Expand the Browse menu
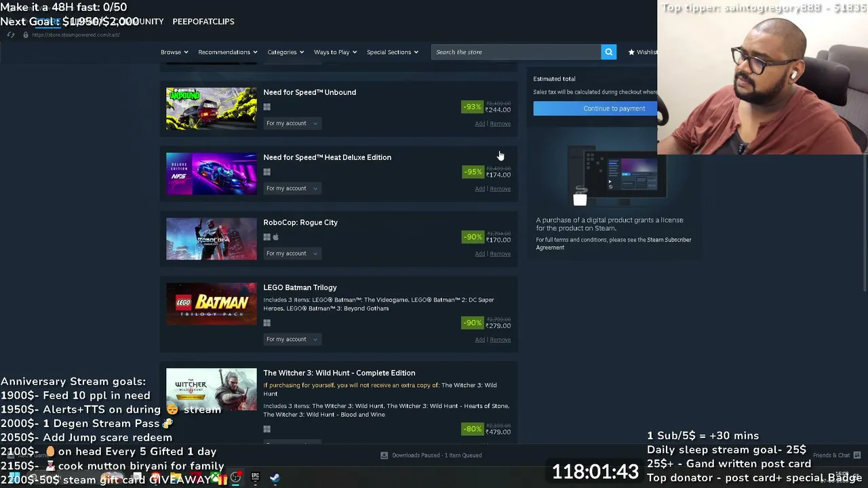This screenshot has height=488, width=868. (174, 52)
